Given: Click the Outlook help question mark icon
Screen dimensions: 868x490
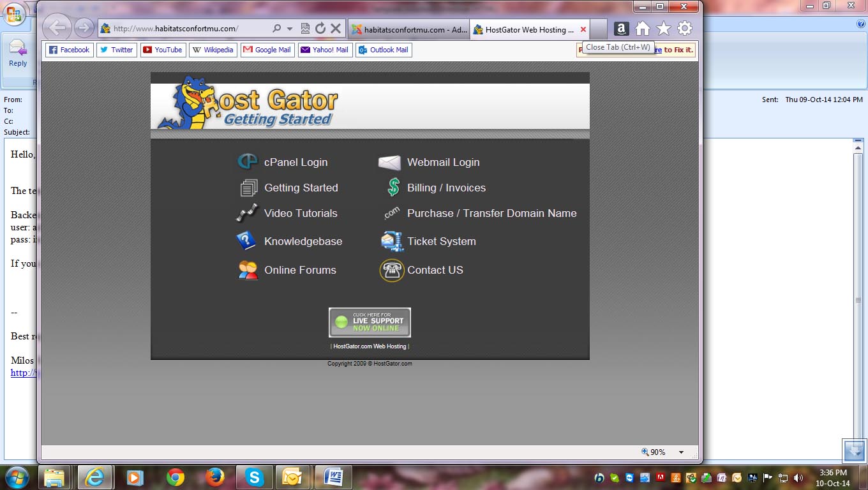Looking at the screenshot, I should click(x=861, y=24).
